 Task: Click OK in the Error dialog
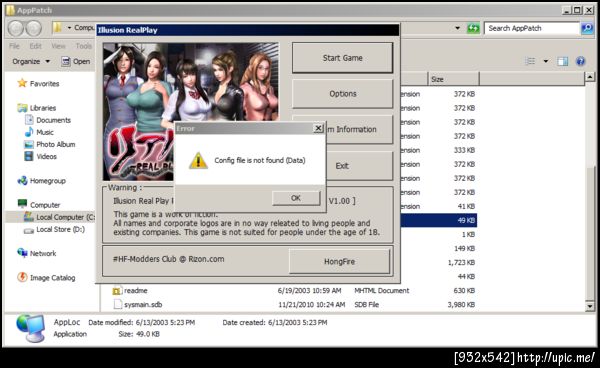tap(296, 198)
